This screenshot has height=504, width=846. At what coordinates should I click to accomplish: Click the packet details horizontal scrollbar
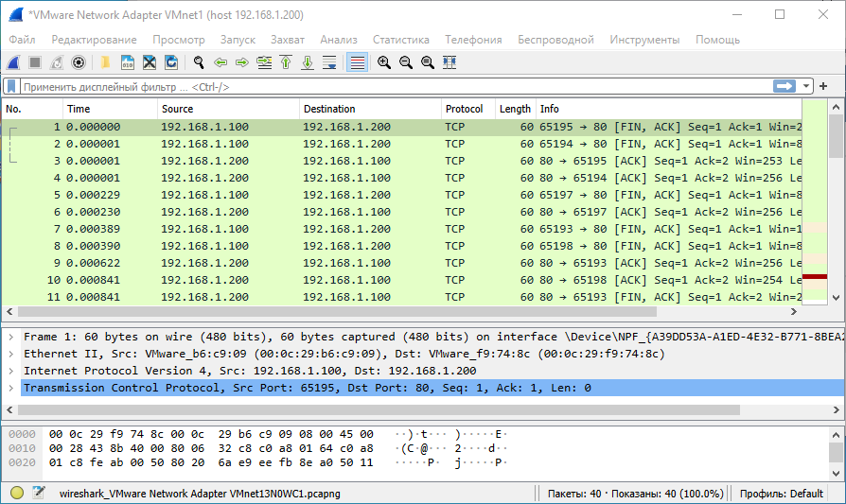(x=379, y=410)
